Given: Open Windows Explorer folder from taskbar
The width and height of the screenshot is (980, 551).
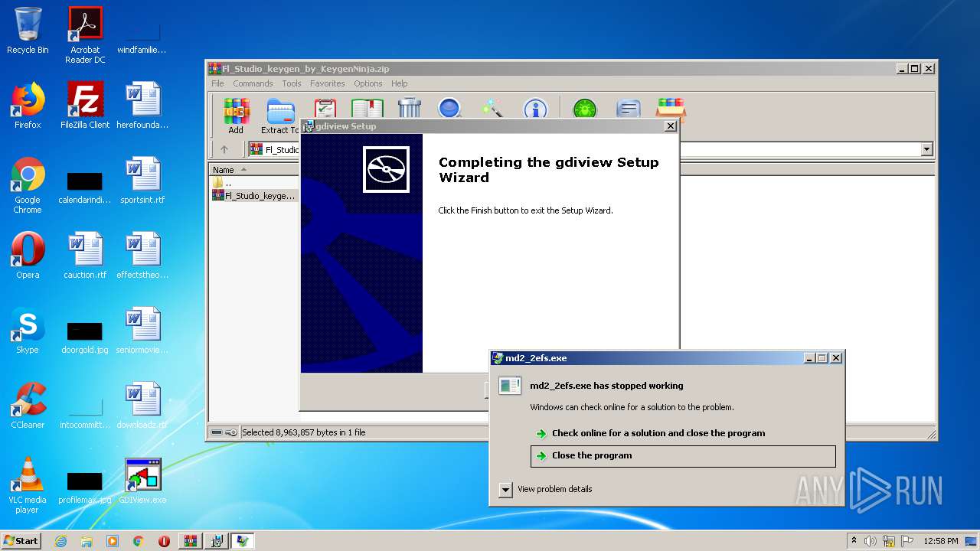Looking at the screenshot, I should [87, 541].
